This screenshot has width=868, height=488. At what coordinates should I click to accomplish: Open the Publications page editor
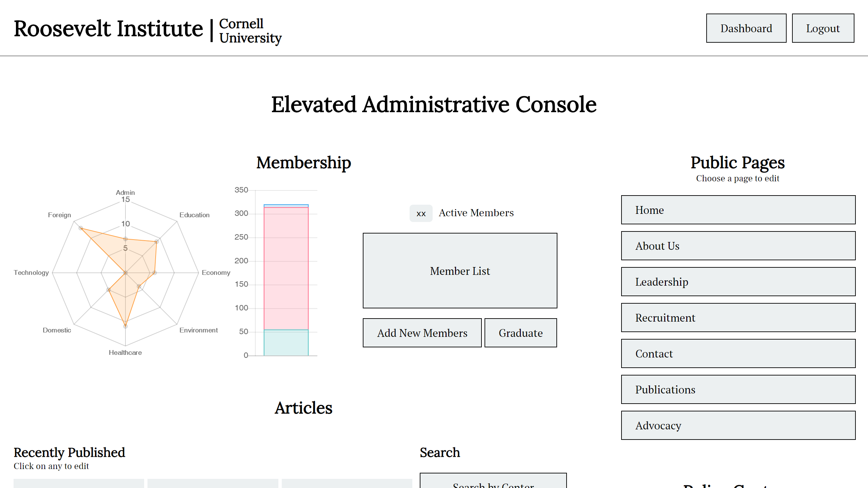click(x=738, y=389)
